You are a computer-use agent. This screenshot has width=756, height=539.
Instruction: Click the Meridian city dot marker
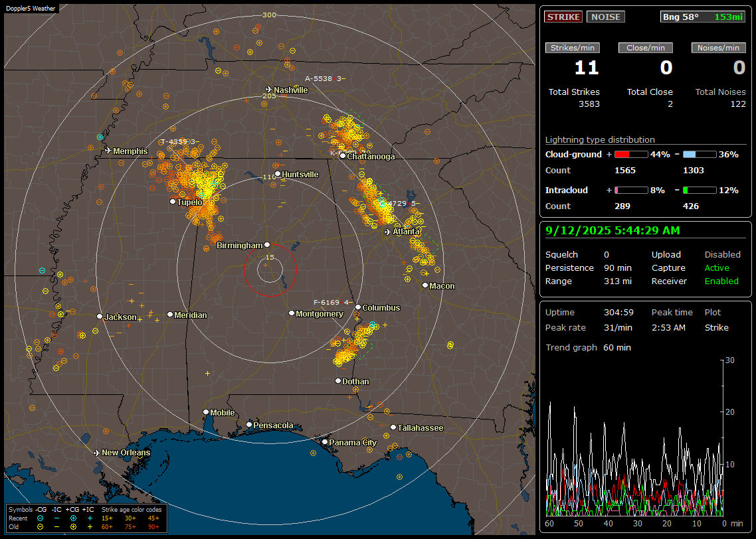(170, 315)
